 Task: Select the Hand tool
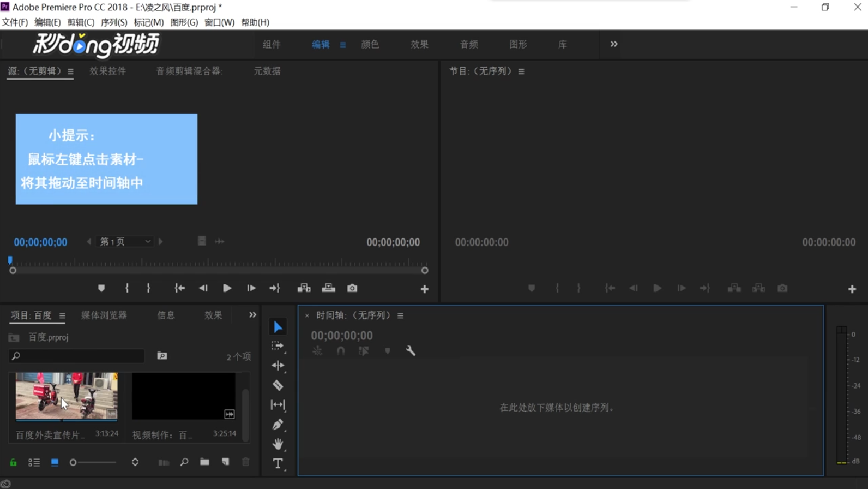278,444
